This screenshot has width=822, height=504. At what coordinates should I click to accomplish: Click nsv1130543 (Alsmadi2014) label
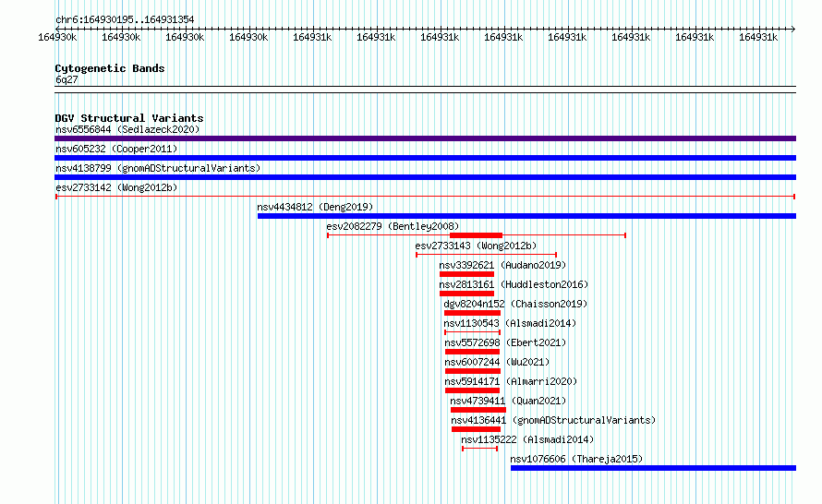pos(510,323)
